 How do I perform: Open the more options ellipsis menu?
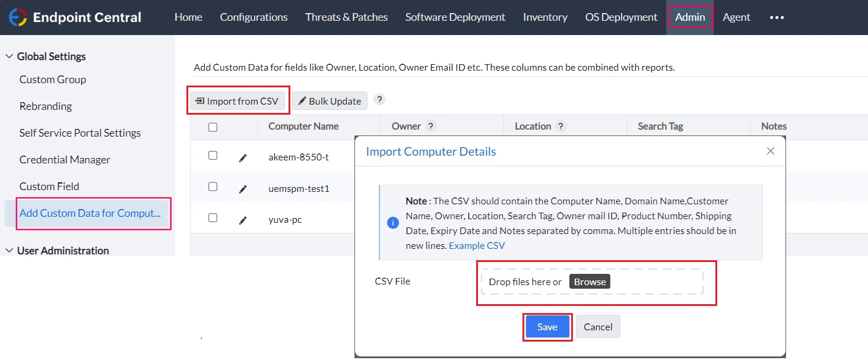pyautogui.click(x=777, y=17)
